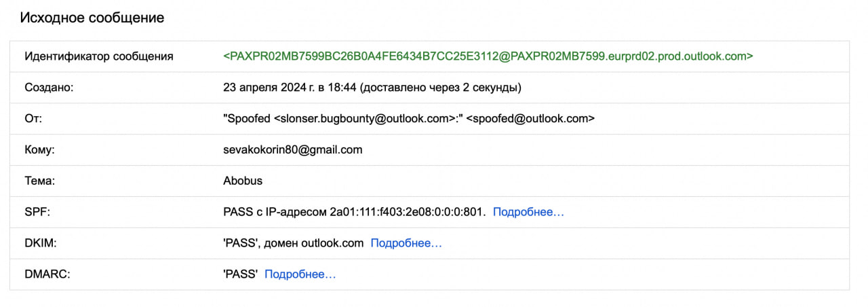Viewport: 868px width, 307px height.
Task: Click recipient address sevakokorin80@gmail.com
Action: click(x=292, y=150)
